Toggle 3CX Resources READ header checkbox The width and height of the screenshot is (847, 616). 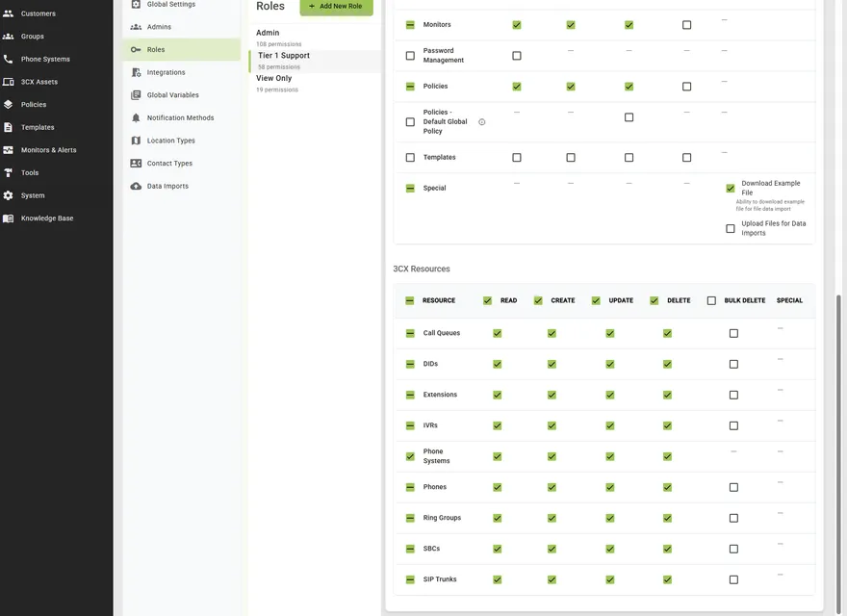487,300
